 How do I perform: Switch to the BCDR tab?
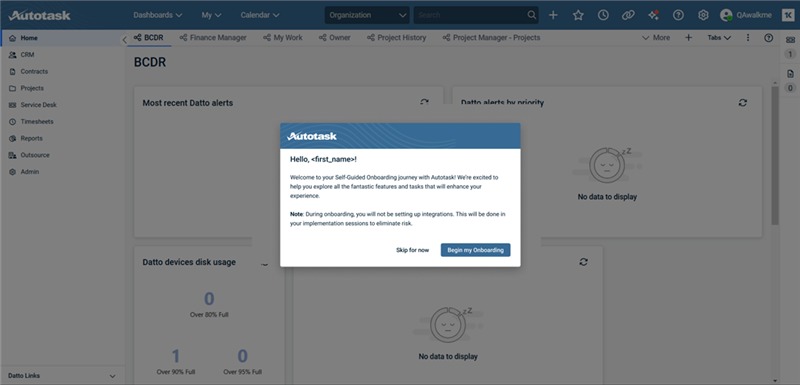click(148, 38)
